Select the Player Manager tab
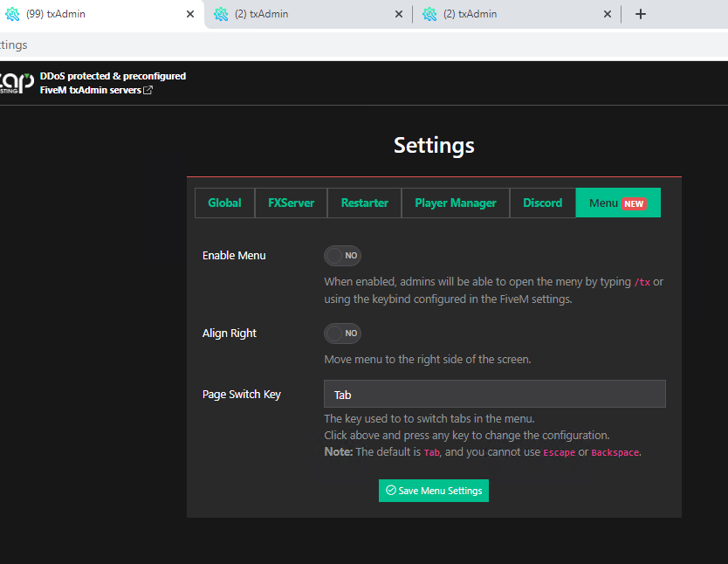728x564 pixels. click(x=455, y=203)
